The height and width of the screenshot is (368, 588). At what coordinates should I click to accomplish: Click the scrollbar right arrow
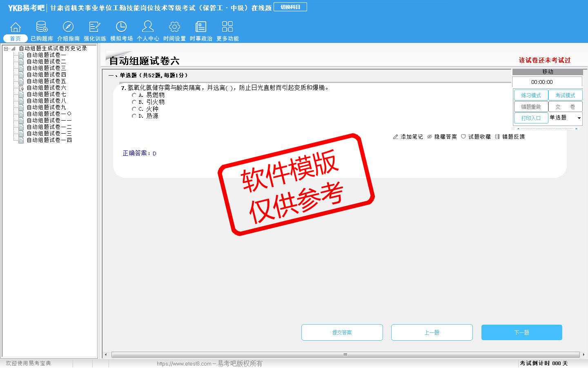pos(584,355)
